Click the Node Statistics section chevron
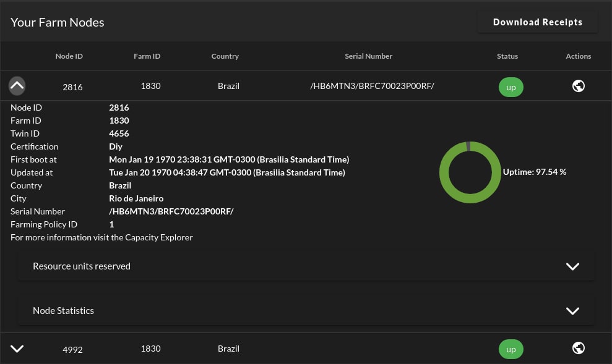Image resolution: width=612 pixels, height=364 pixels. (572, 311)
